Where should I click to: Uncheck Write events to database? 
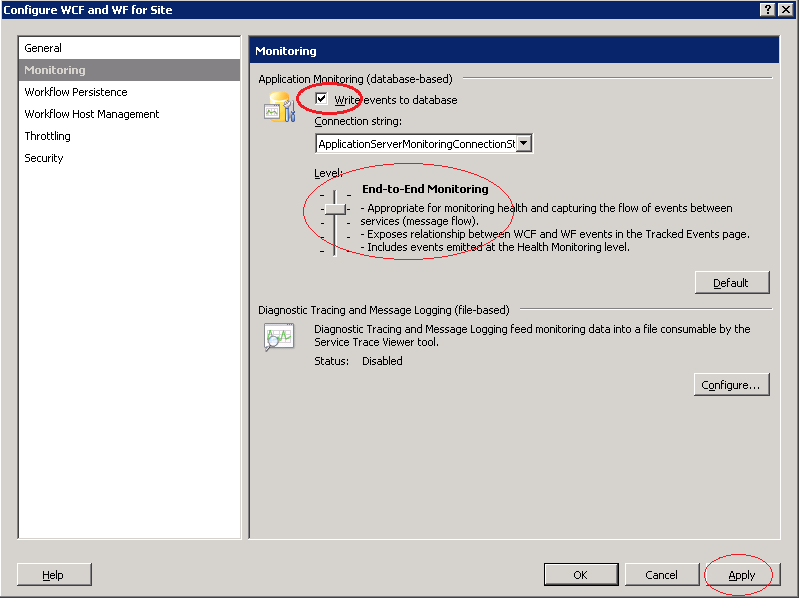[x=321, y=100]
